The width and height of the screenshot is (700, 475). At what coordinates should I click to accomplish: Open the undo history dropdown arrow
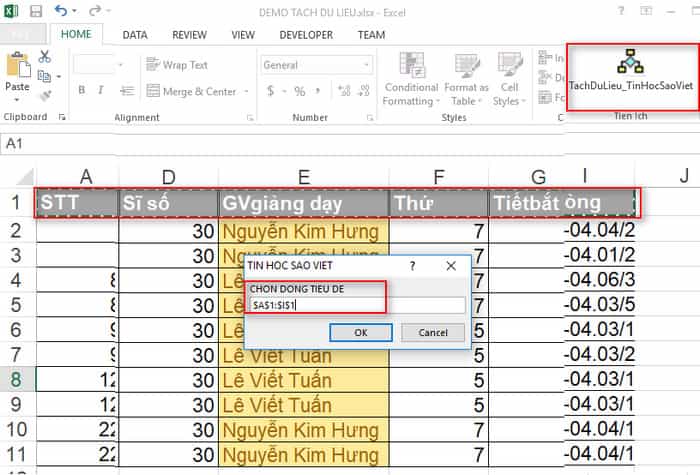[74, 11]
